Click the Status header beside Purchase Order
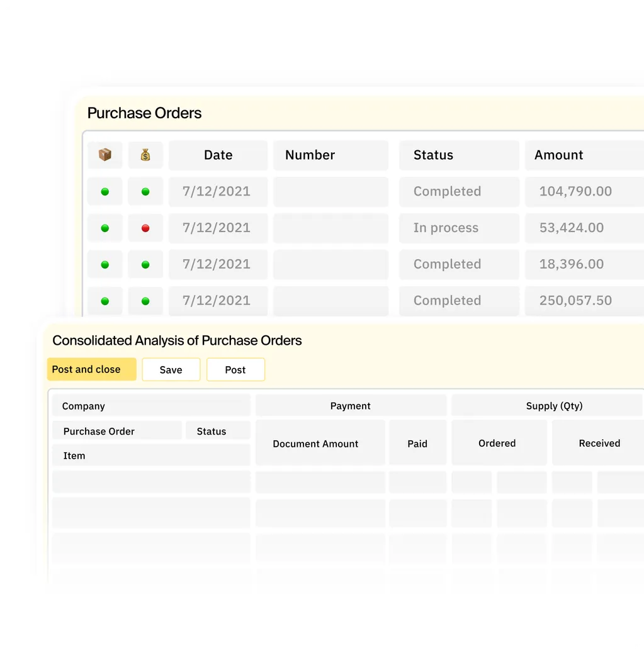The width and height of the screenshot is (644, 653). point(218,431)
